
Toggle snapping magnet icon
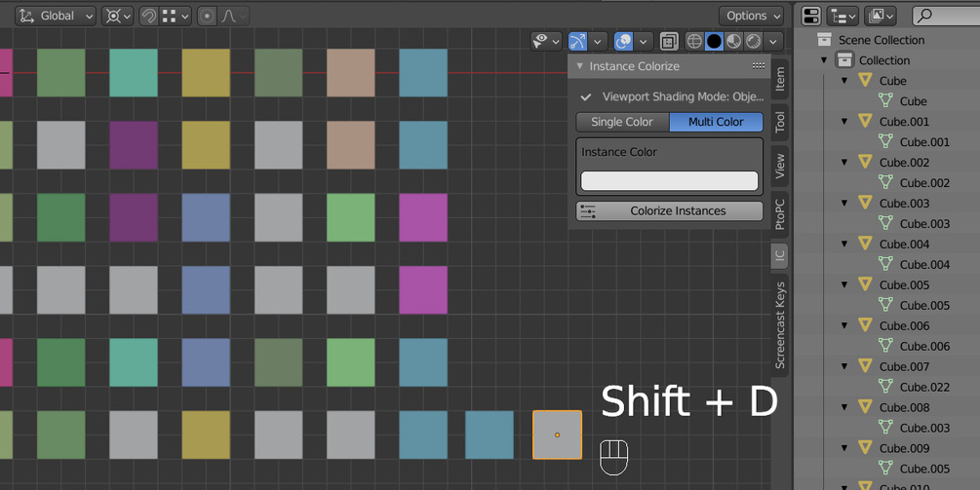(x=148, y=16)
